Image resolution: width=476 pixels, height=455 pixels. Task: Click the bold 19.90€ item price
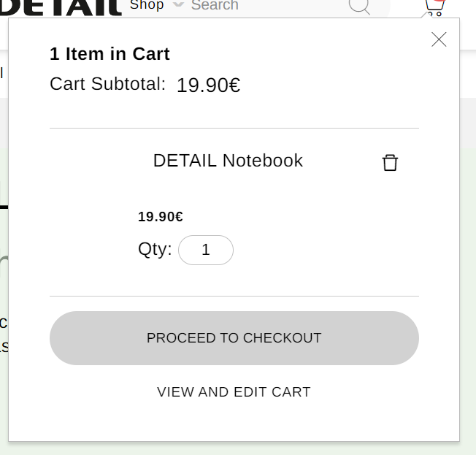(160, 217)
